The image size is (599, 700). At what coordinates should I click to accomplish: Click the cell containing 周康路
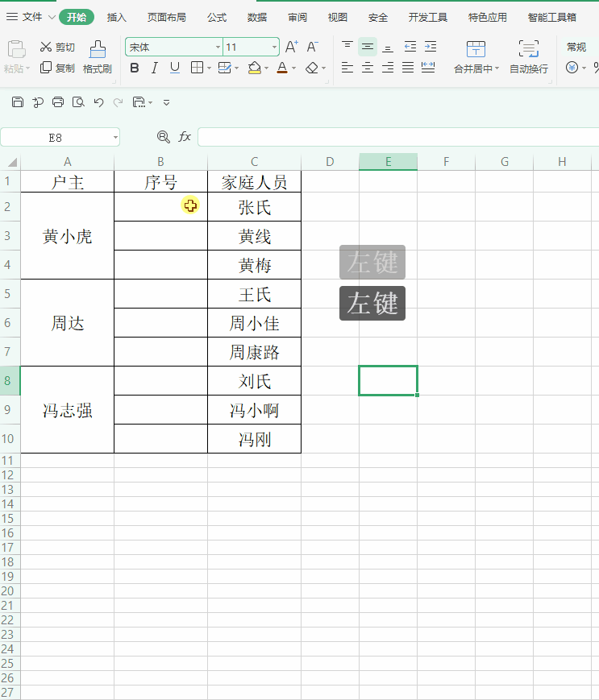tap(254, 352)
